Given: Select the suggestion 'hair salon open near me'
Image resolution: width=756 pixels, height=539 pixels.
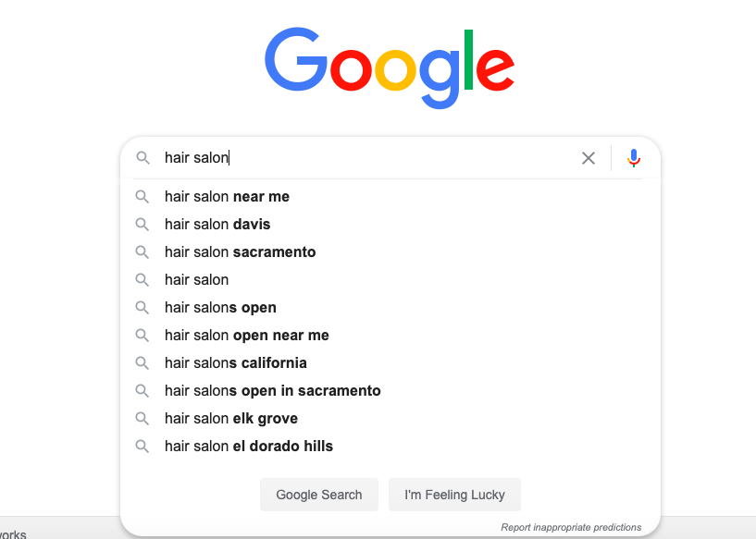Looking at the screenshot, I should point(246,335).
